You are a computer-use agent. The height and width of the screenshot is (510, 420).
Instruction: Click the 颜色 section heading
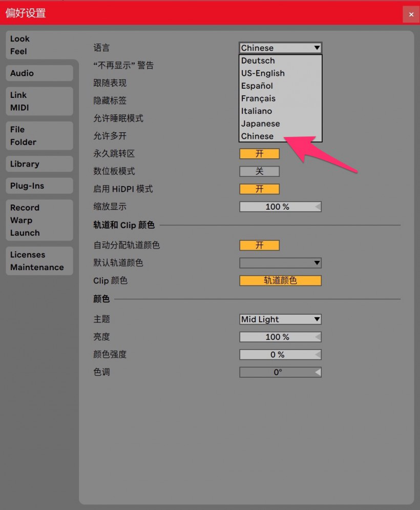[x=101, y=299]
